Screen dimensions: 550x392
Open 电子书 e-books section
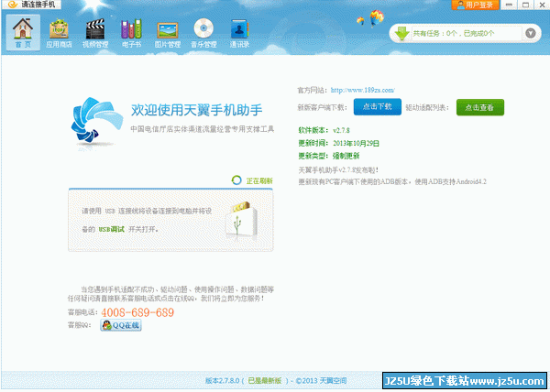click(131, 33)
